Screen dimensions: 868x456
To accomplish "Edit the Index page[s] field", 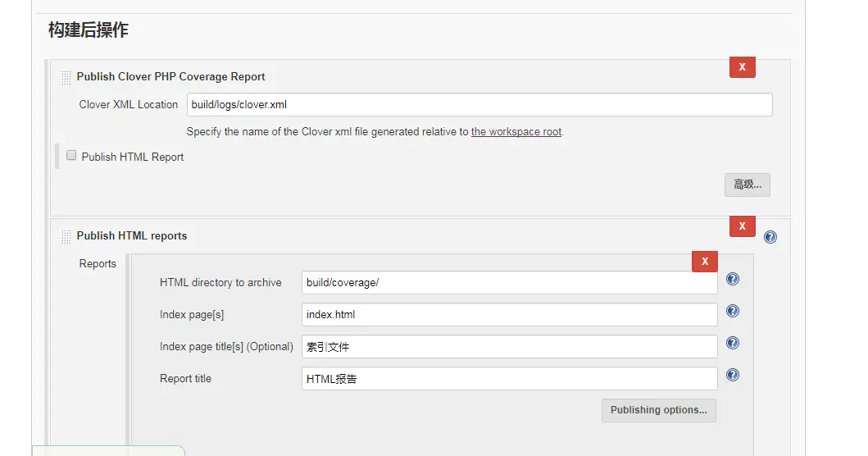I will click(509, 315).
